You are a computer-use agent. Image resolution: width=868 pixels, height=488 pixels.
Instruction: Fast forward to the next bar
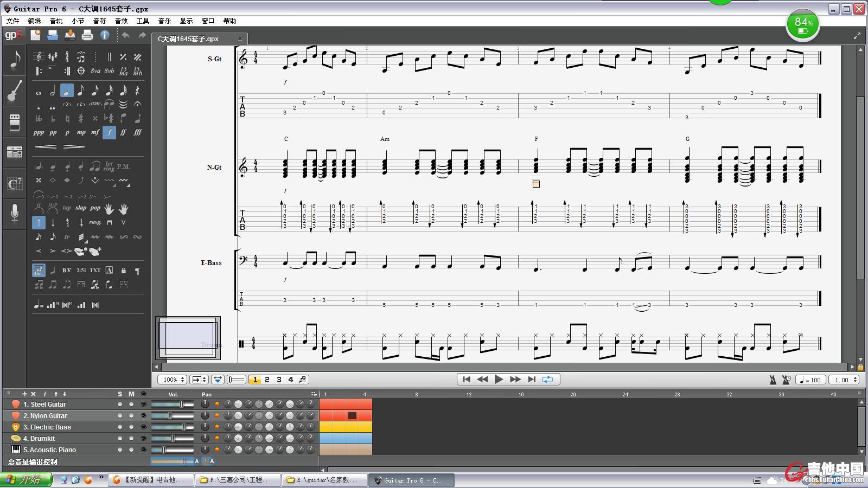click(515, 380)
